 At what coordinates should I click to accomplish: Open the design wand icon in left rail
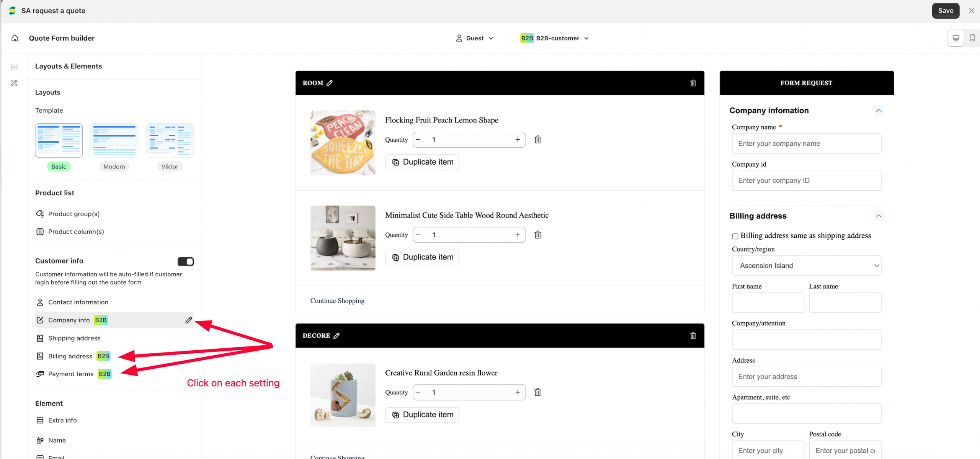pyautogui.click(x=14, y=83)
